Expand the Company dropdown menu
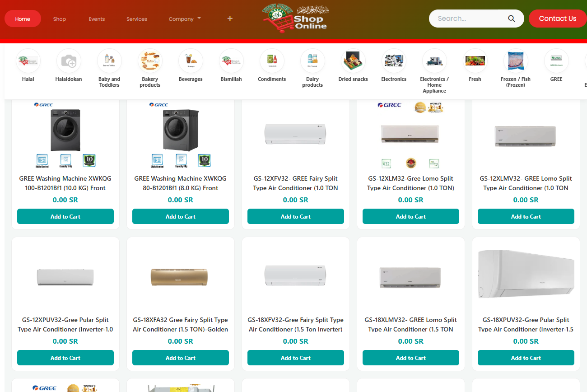The image size is (587, 392). (185, 19)
